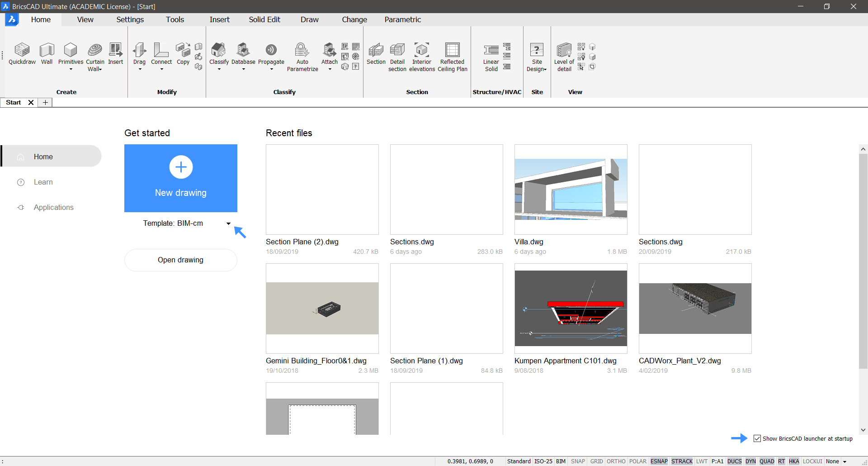Select the Section tool

tap(376, 54)
